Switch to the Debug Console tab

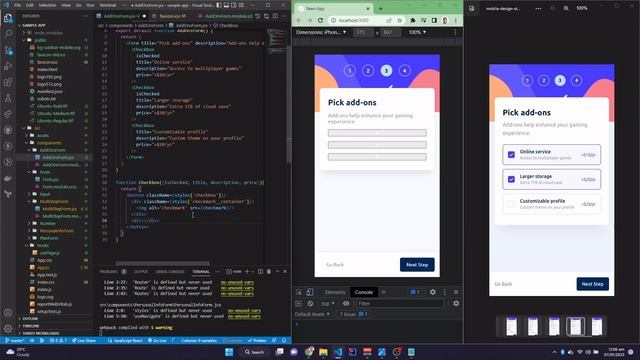click(x=170, y=271)
